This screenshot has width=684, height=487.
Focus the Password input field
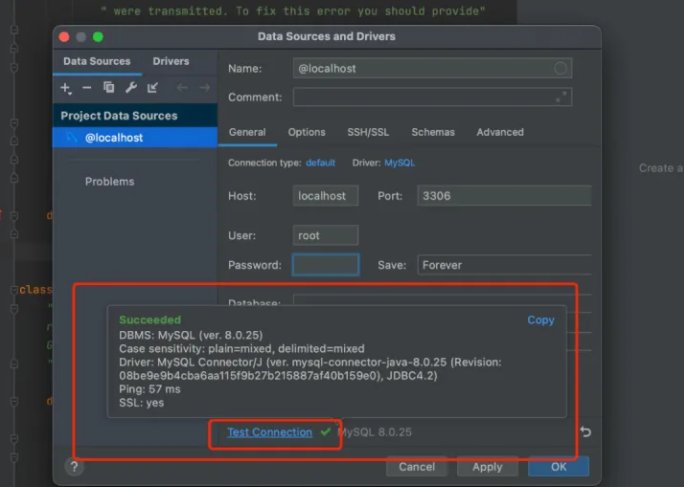[325, 265]
